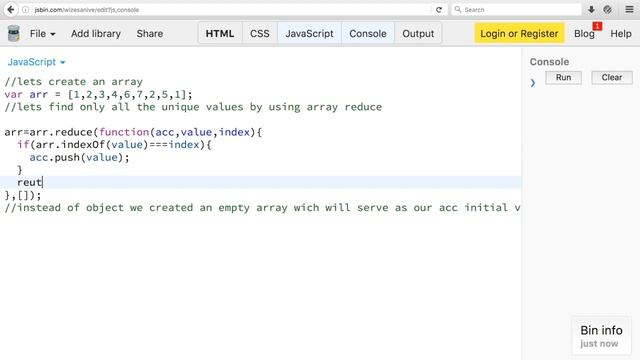Click the 'arr=arr.reduce(function' line
The width and height of the screenshot is (640, 360).
click(133, 132)
